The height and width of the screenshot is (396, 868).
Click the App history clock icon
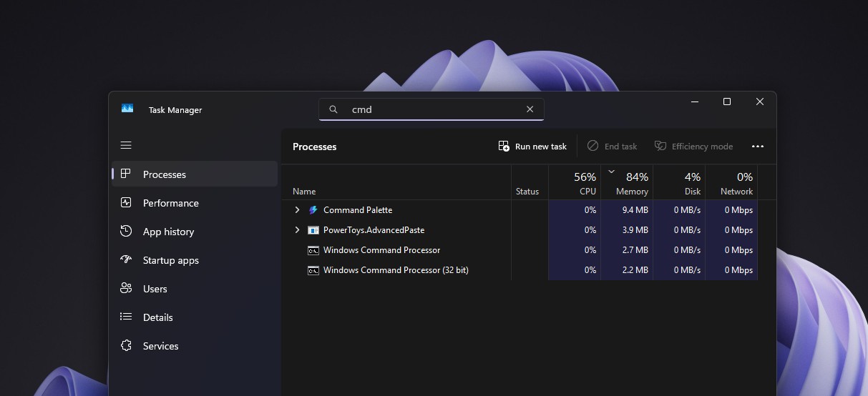pos(126,231)
